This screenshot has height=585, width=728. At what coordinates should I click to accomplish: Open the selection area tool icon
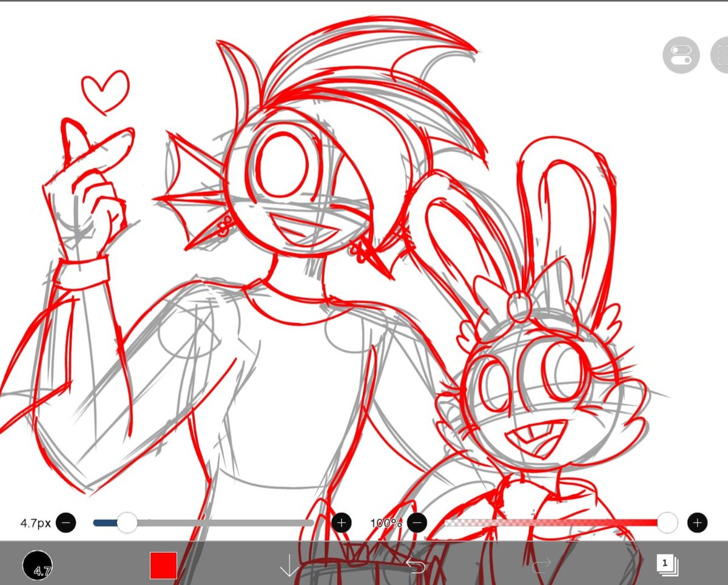coord(720,55)
